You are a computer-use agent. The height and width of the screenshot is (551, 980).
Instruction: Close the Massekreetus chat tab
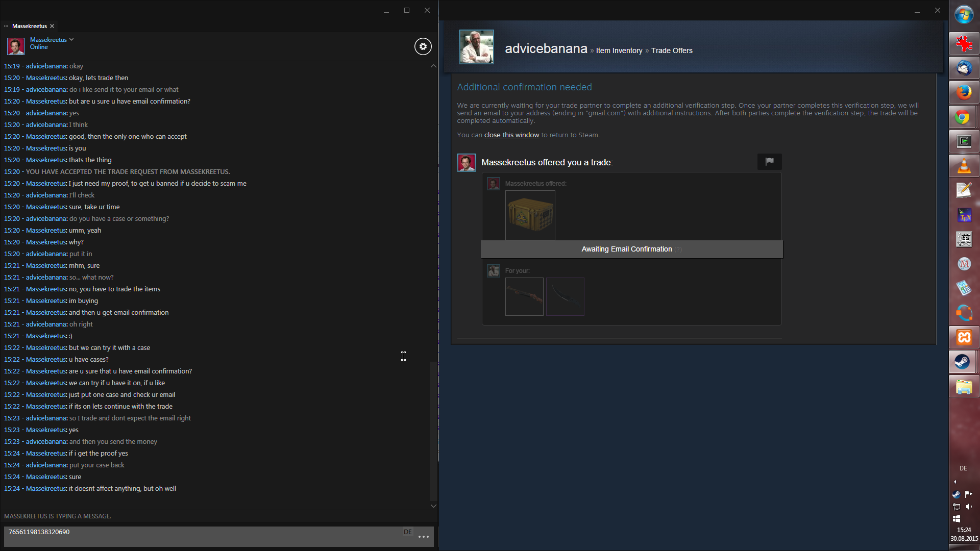[52, 26]
